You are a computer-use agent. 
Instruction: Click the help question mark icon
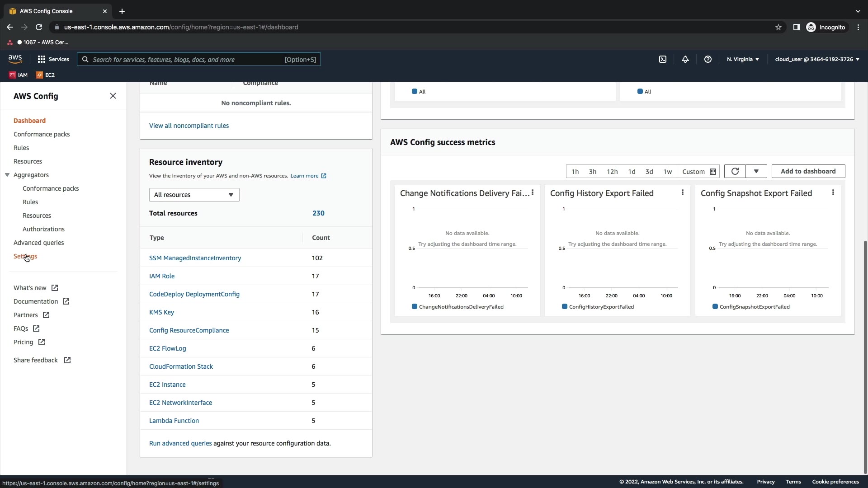click(708, 59)
